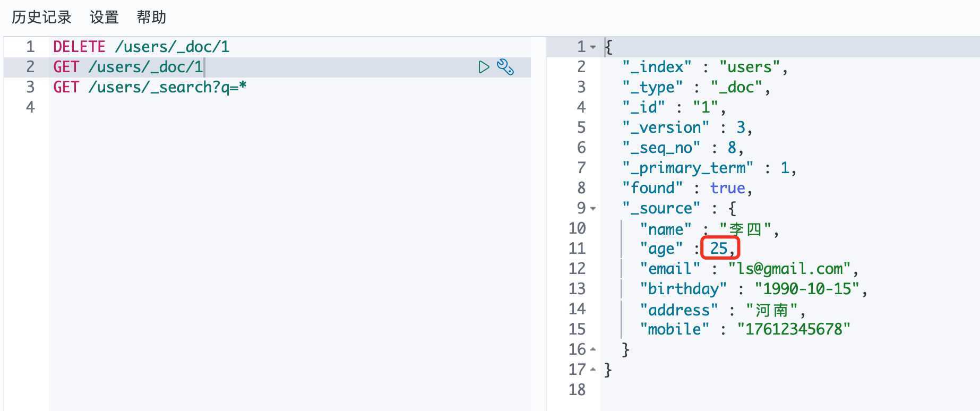Screen dimensions: 980x411
Task: Fold the closing brace at line 17
Action: [x=593, y=370]
